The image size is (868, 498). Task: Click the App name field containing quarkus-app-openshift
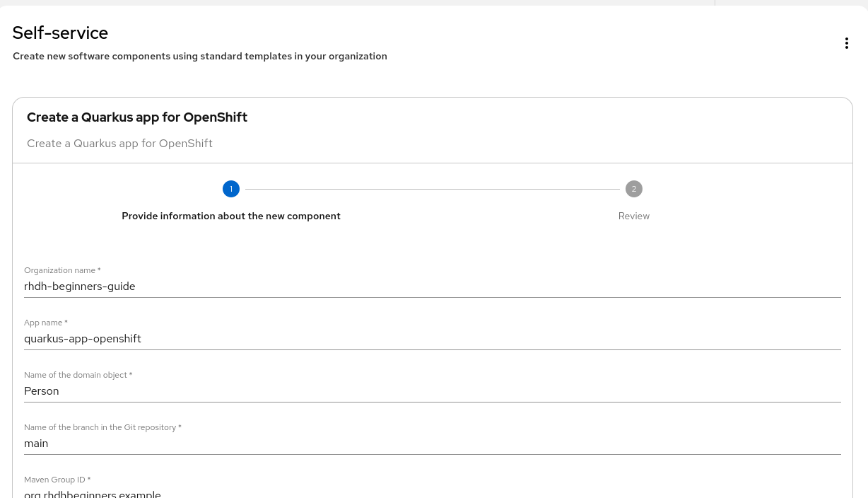point(432,339)
